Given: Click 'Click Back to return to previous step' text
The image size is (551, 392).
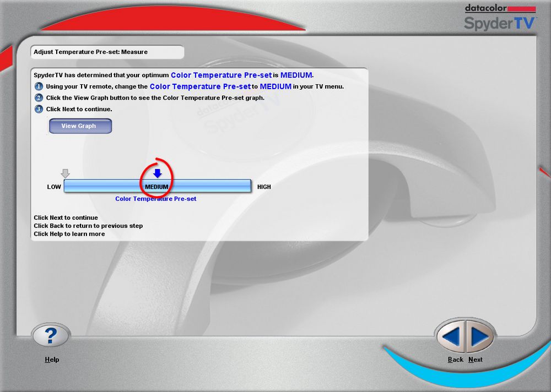Looking at the screenshot, I should click(x=88, y=226).
